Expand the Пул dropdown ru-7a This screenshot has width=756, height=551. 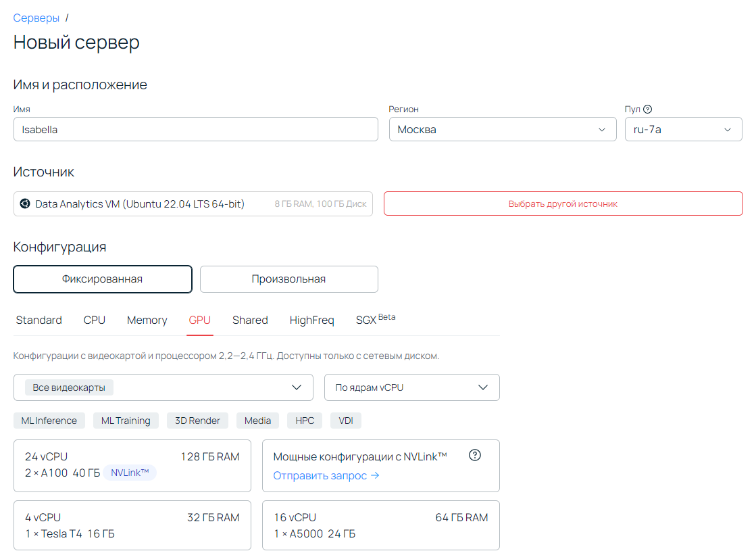(x=682, y=130)
